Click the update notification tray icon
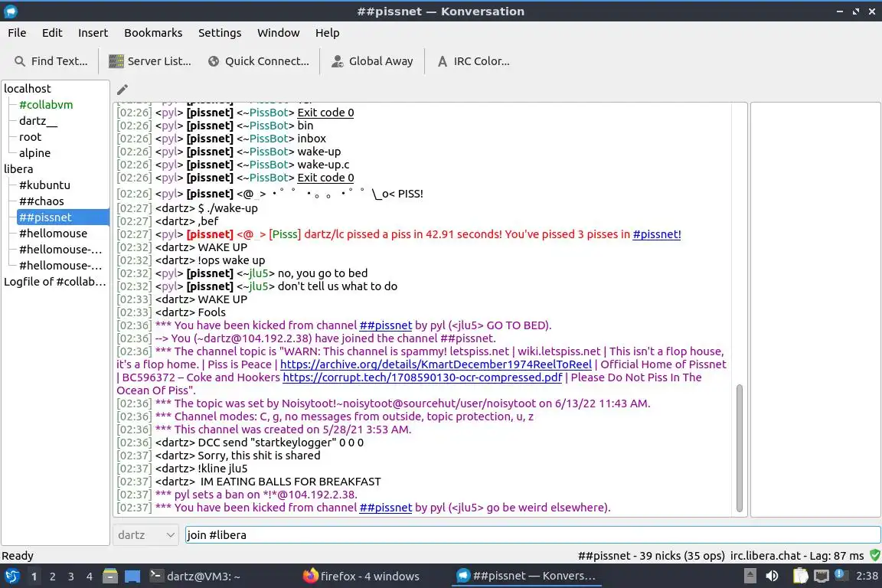 (840, 574)
